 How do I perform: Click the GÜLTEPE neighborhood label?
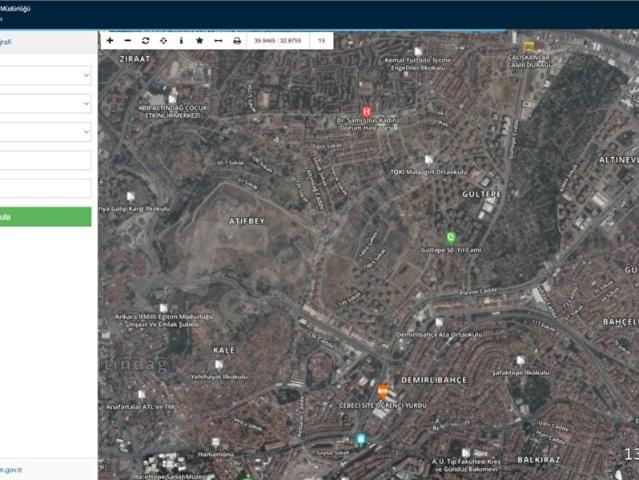(482, 194)
